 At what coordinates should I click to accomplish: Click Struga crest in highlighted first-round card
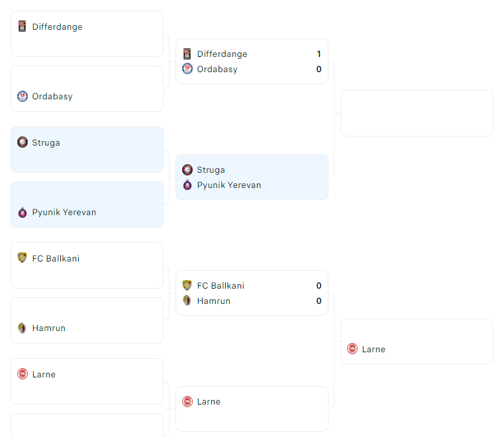tap(22, 142)
